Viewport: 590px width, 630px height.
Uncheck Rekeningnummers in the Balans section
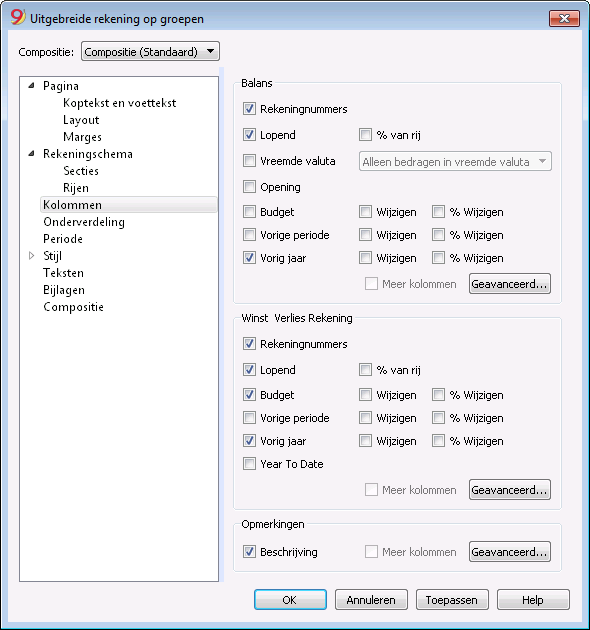tap(249, 109)
